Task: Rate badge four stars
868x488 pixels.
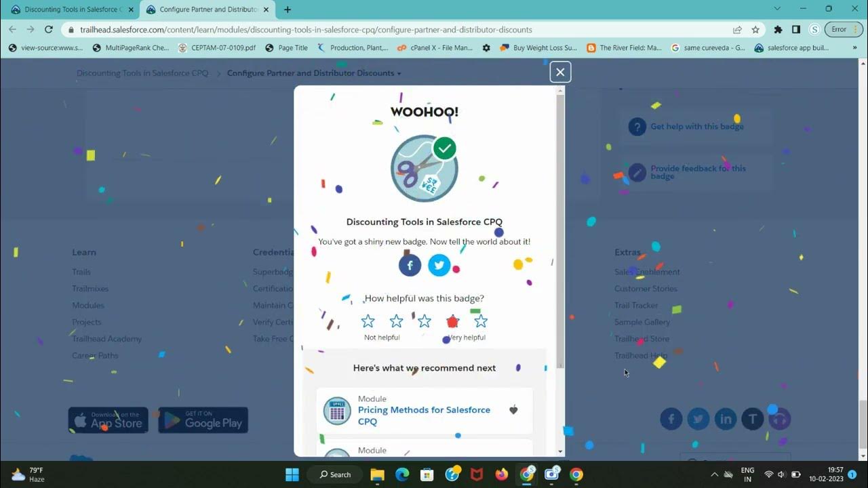Action: 453,321
